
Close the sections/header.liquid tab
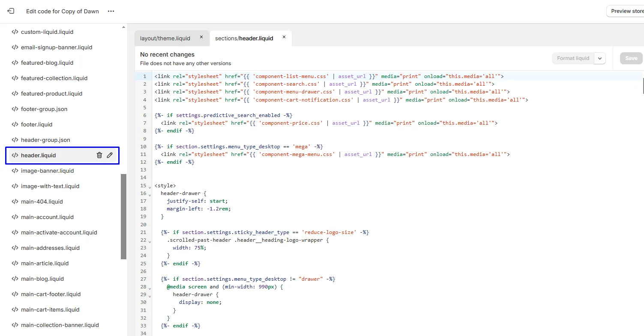pos(284,37)
